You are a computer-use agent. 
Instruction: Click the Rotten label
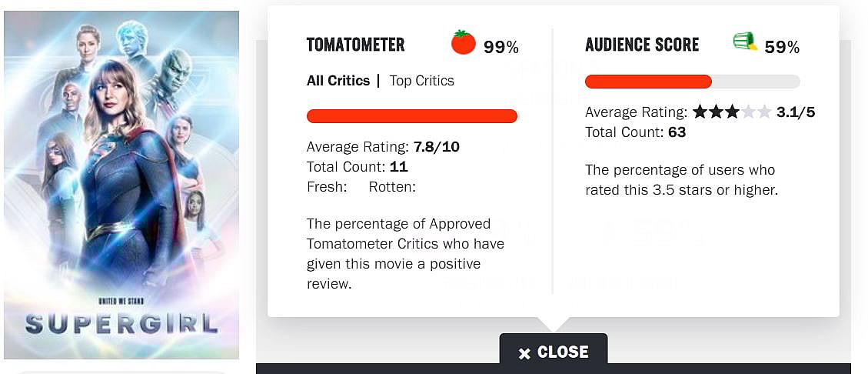[391, 187]
